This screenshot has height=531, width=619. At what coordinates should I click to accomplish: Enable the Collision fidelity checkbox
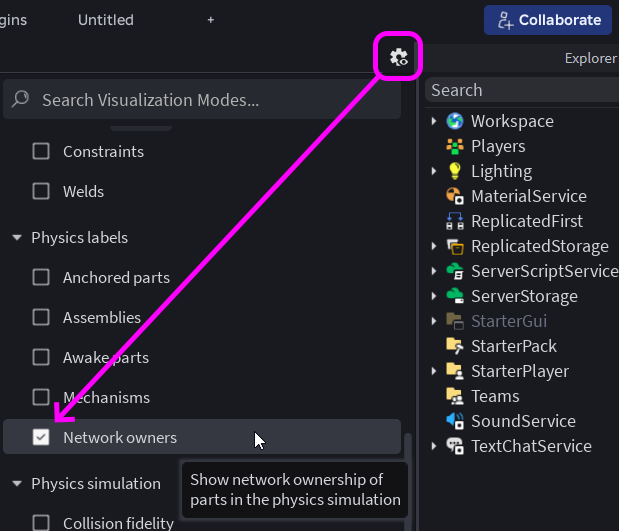[x=41, y=523]
